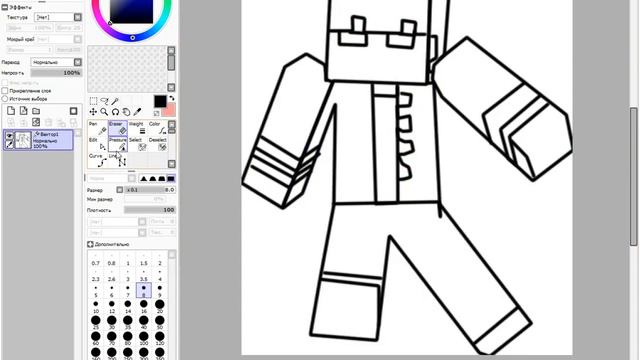The image size is (640, 360).
Task: Select brush size 8
Action: click(144, 291)
